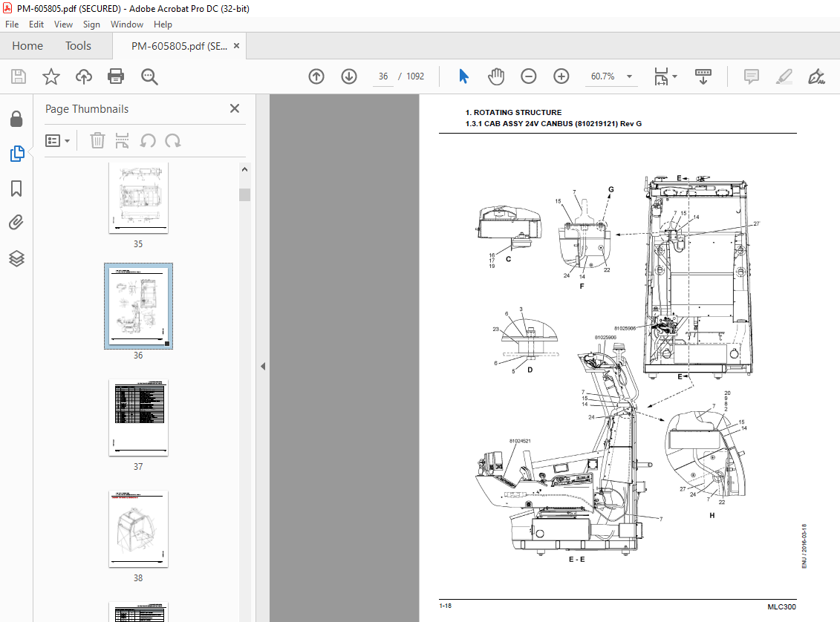
Task: Click the Save file icon
Action: coord(19,76)
